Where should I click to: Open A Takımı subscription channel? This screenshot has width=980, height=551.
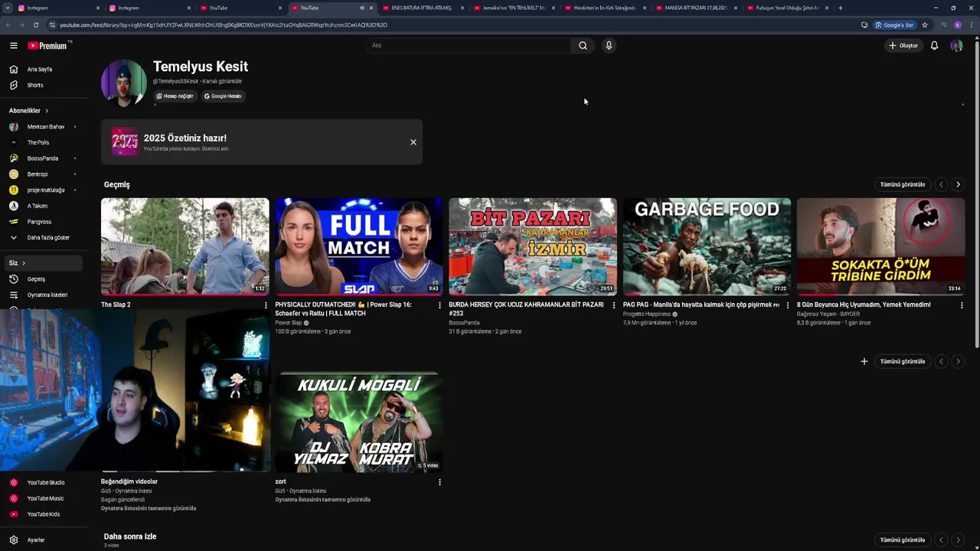[38, 206]
